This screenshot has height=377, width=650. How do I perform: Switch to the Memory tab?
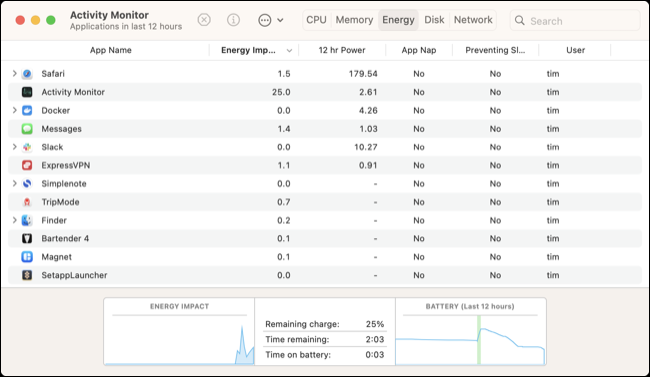pos(354,20)
